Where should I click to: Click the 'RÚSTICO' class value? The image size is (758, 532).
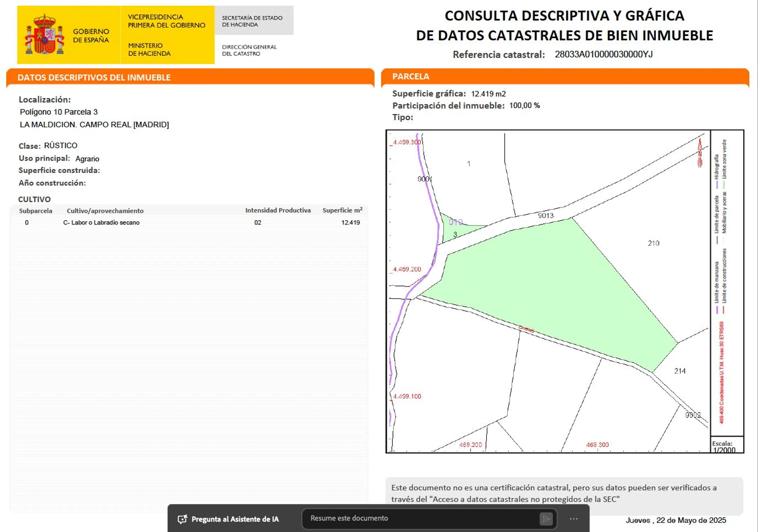(61, 145)
